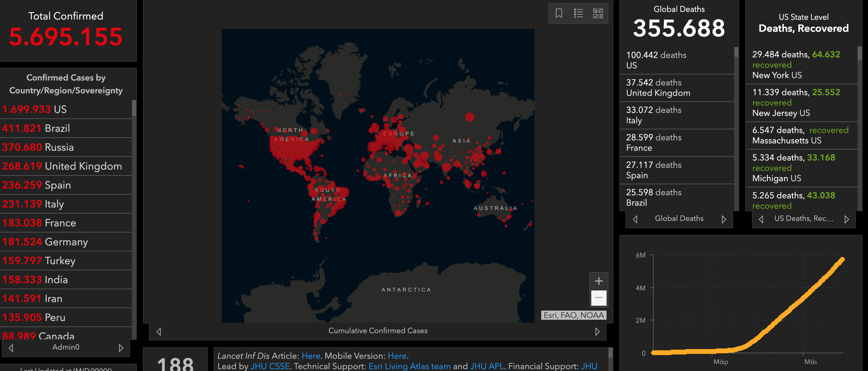Go to next Admin0 list view
Screen dimensions: 868x371
point(121,348)
